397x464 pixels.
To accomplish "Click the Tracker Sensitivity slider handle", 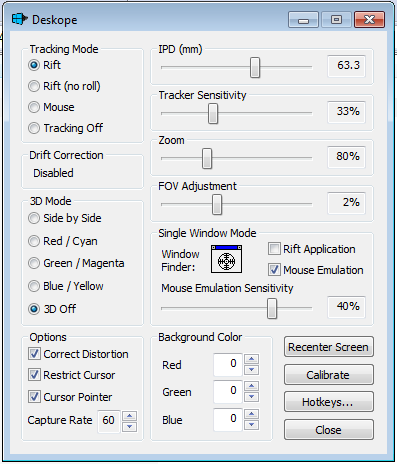I will [x=213, y=113].
